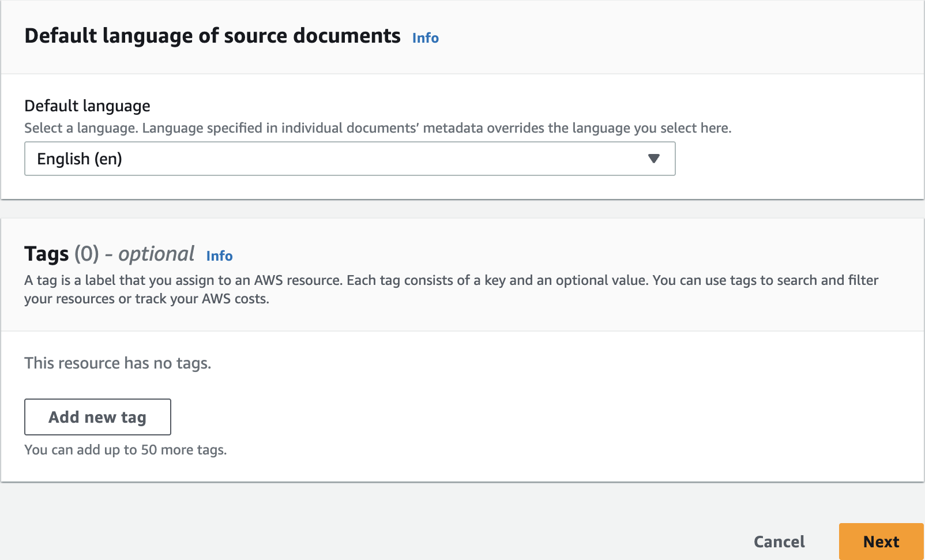Viewport: 925px width, 560px height.
Task: Click the word Tags in bold title
Action: pyautogui.click(x=47, y=254)
